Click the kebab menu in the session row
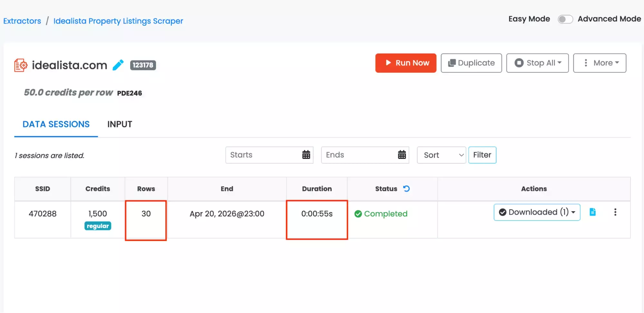This screenshot has width=644, height=313. (x=615, y=212)
